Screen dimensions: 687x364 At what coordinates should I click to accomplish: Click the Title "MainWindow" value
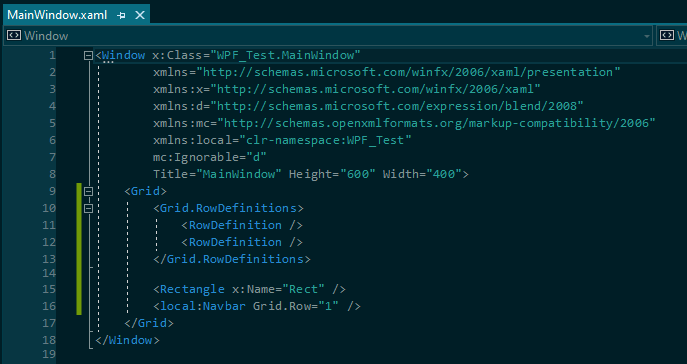point(239,174)
